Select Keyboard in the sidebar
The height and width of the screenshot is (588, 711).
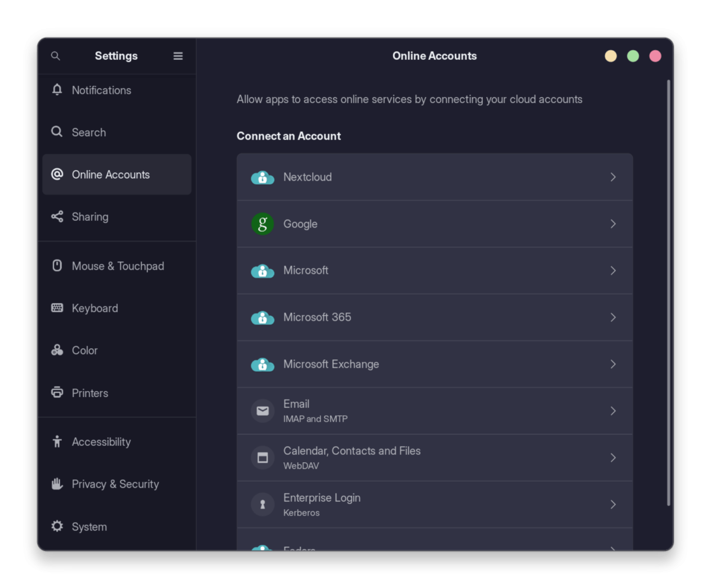pyautogui.click(x=94, y=308)
